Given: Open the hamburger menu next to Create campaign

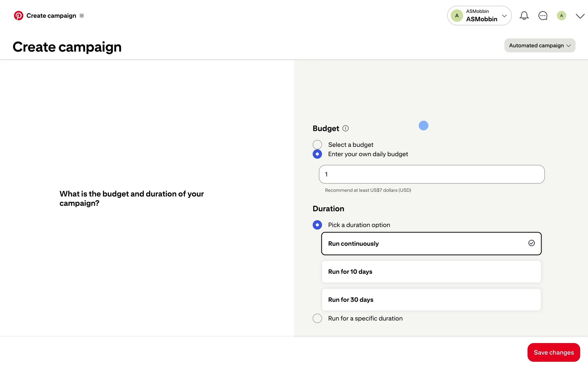Looking at the screenshot, I should coord(81,16).
